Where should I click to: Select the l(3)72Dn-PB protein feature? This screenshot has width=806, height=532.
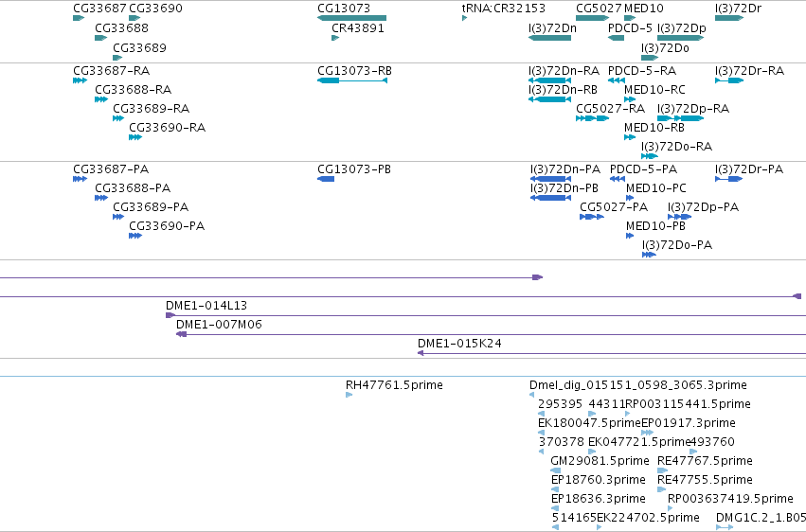pyautogui.click(x=550, y=198)
